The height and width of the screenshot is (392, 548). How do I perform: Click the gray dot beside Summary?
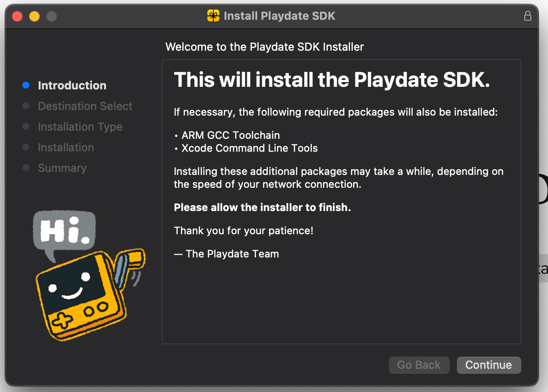[25, 168]
